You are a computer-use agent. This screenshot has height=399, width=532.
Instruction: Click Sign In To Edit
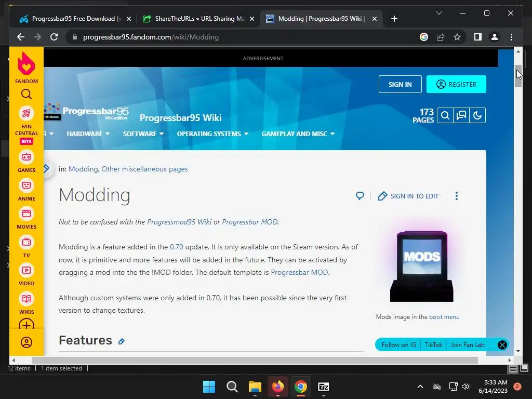408,196
